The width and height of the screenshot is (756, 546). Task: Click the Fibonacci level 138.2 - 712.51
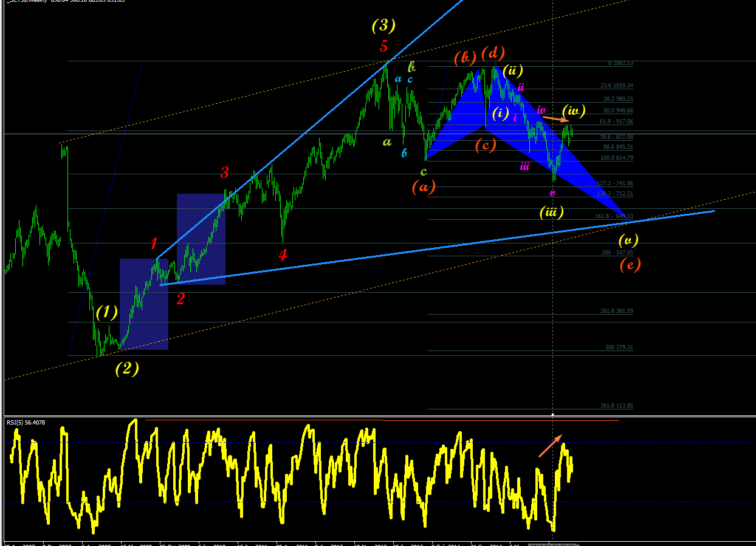[615, 194]
